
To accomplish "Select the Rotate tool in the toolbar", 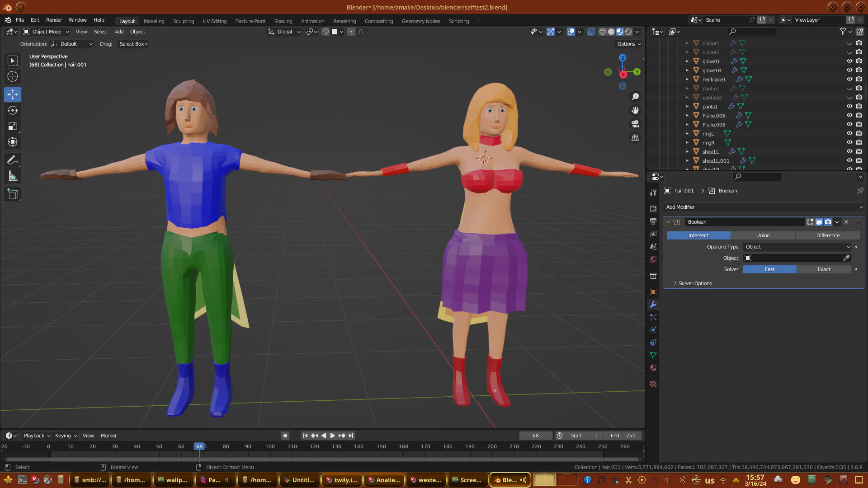I will 13,110.
